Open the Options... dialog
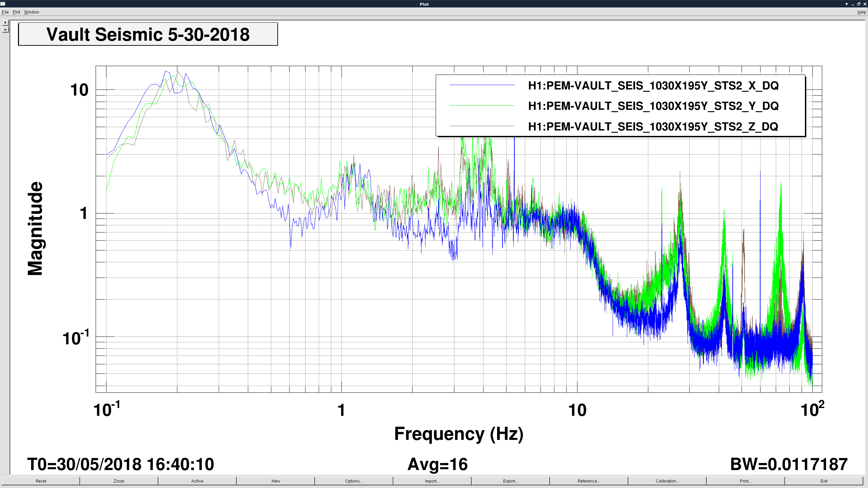Image resolution: width=868 pixels, height=488 pixels. click(x=354, y=481)
